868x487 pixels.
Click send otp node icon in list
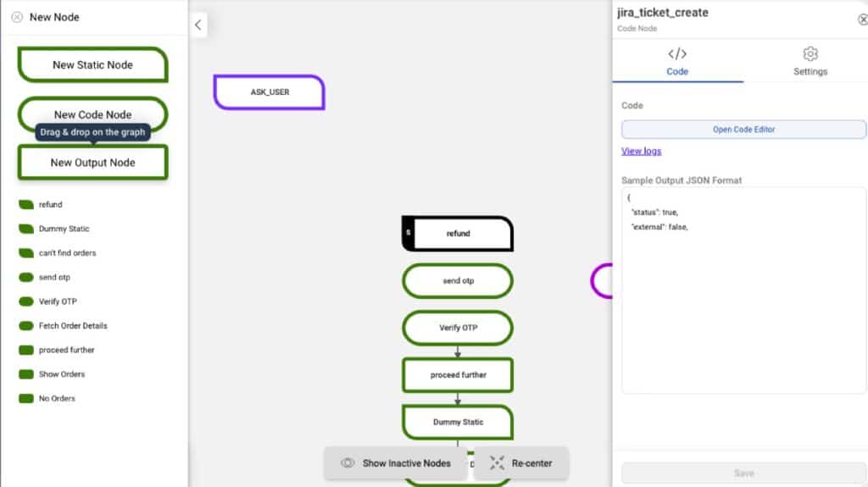(x=26, y=277)
